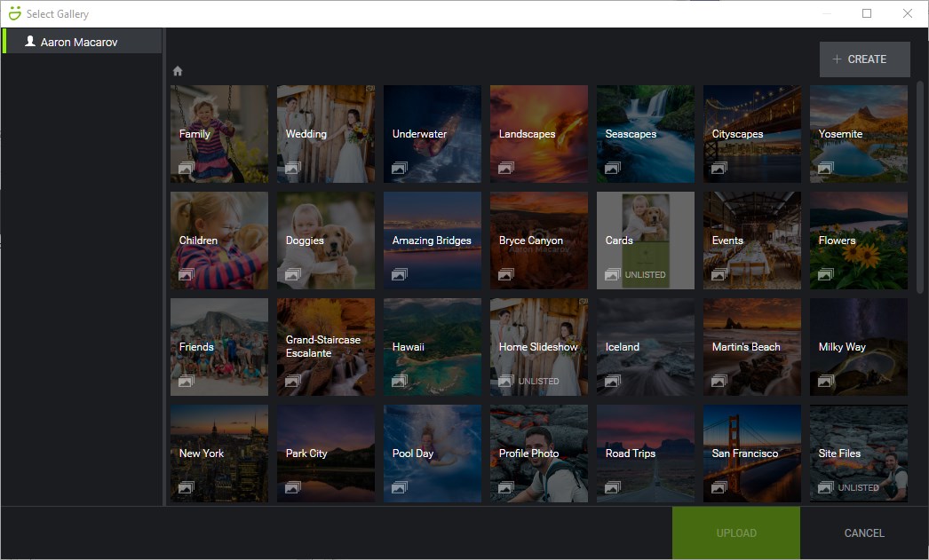Image resolution: width=929 pixels, height=560 pixels.
Task: Select the Site Files gallery
Action: (859, 454)
